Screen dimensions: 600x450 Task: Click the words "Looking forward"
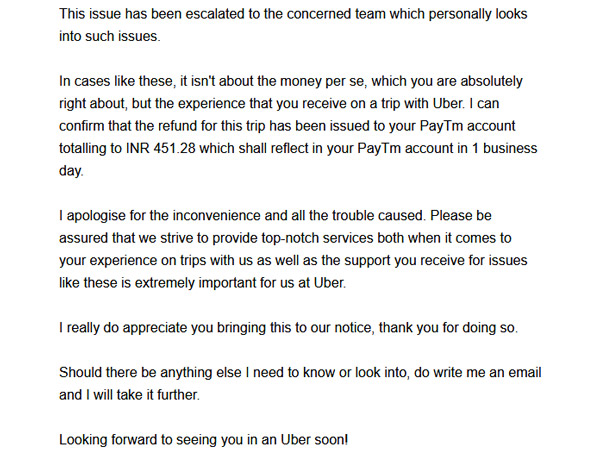tap(112, 440)
